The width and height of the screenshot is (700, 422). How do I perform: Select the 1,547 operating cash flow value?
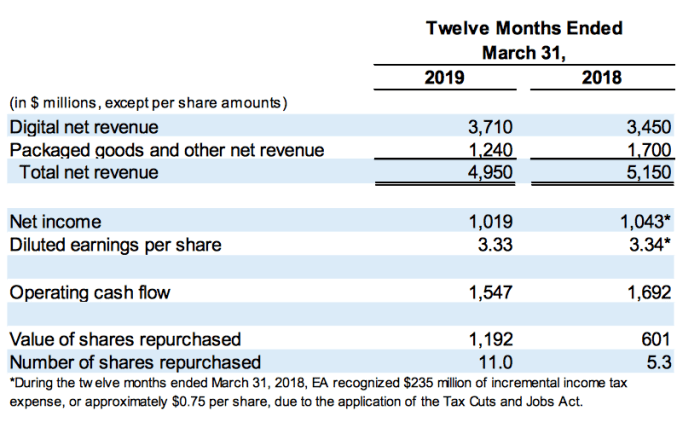tap(490, 292)
